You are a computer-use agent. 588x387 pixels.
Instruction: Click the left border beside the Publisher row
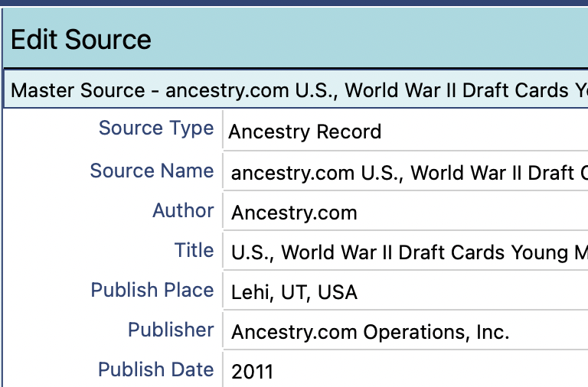click(x=2, y=330)
